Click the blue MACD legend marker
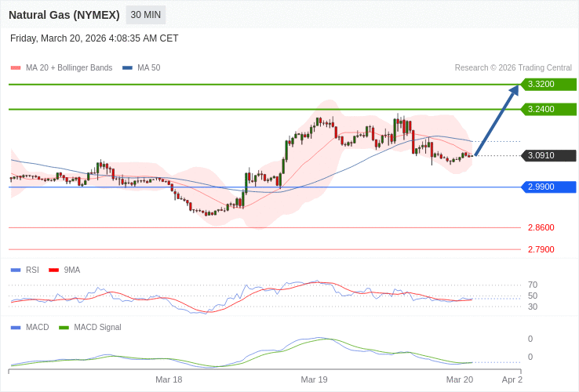The width and height of the screenshot is (579, 392). click(16, 327)
